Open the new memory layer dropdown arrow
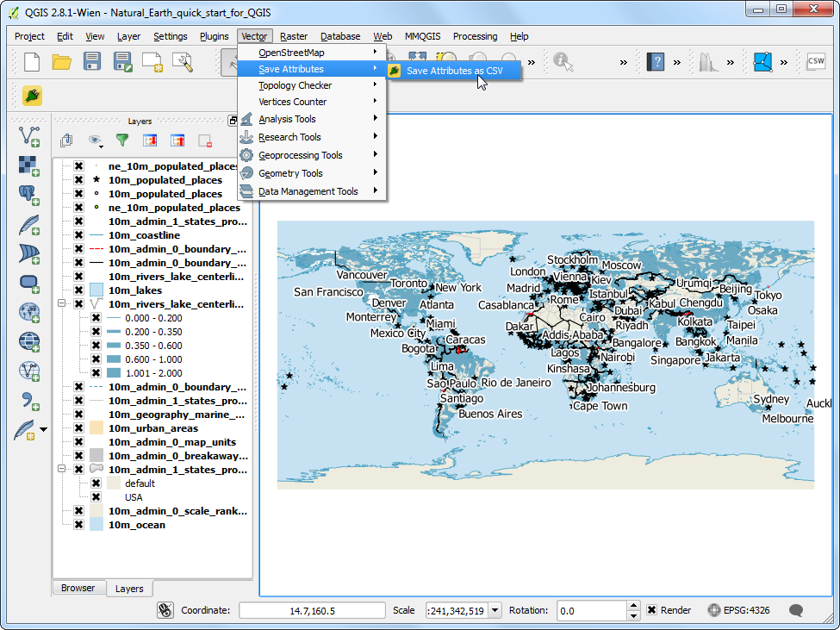This screenshot has width=840, height=630. coord(43,430)
